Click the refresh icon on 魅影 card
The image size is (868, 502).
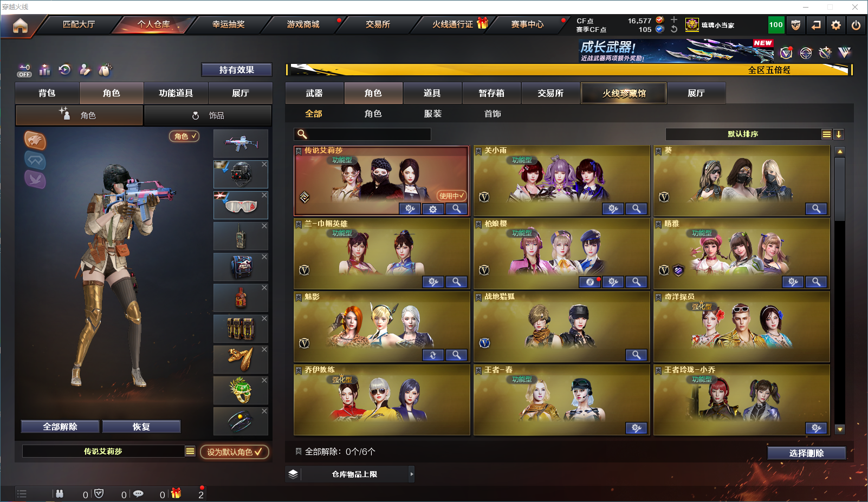[433, 355]
